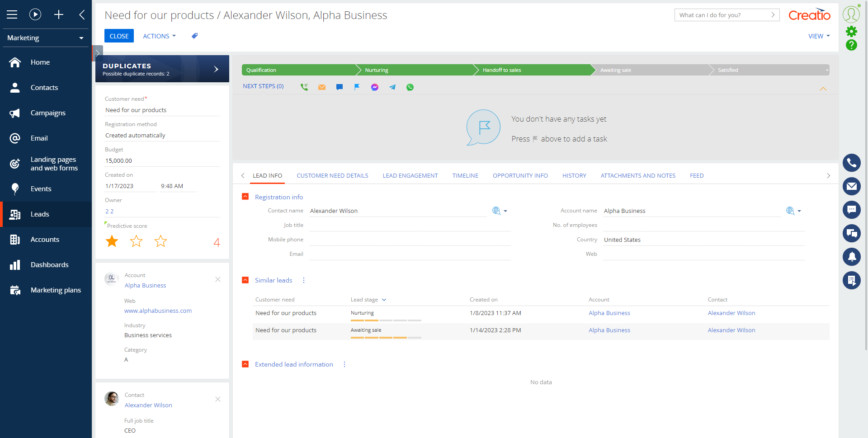868x438 pixels.
Task: Click the blue Close button
Action: pos(119,36)
